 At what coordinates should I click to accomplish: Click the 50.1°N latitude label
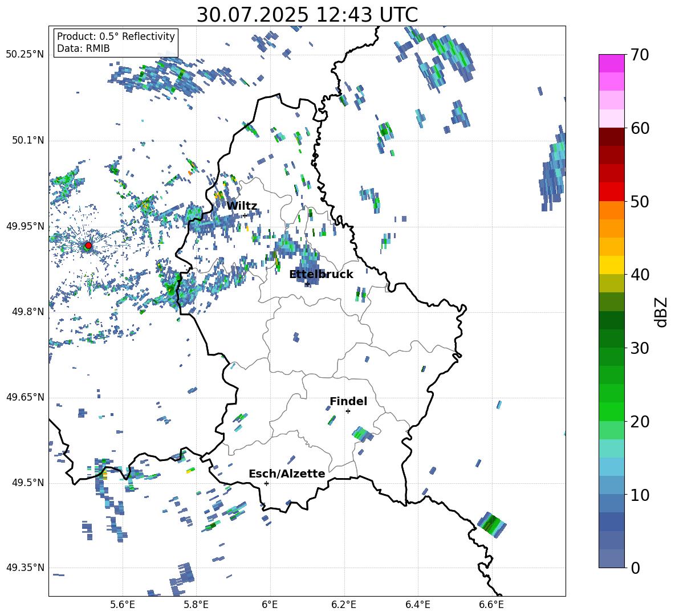click(x=27, y=140)
